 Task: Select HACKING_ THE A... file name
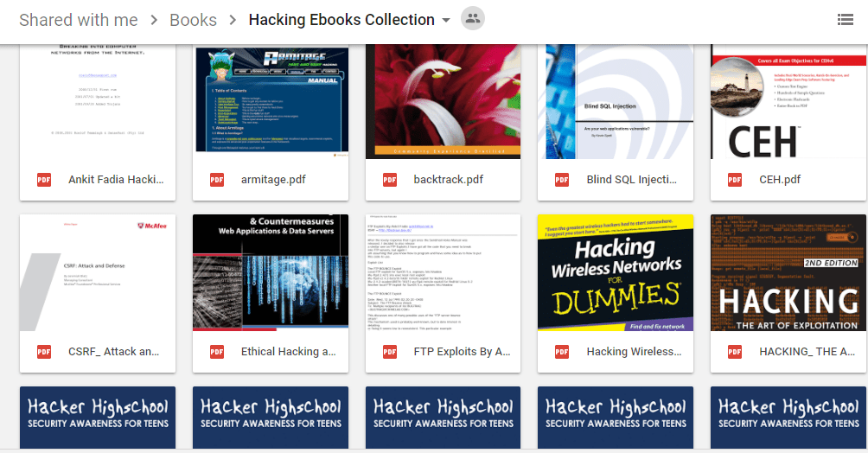(807, 352)
